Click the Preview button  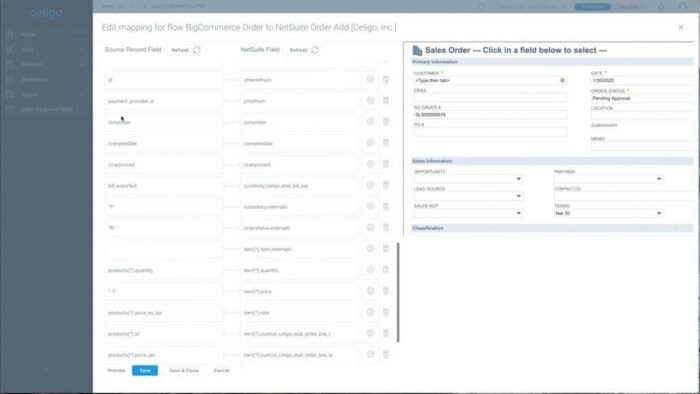(116, 370)
